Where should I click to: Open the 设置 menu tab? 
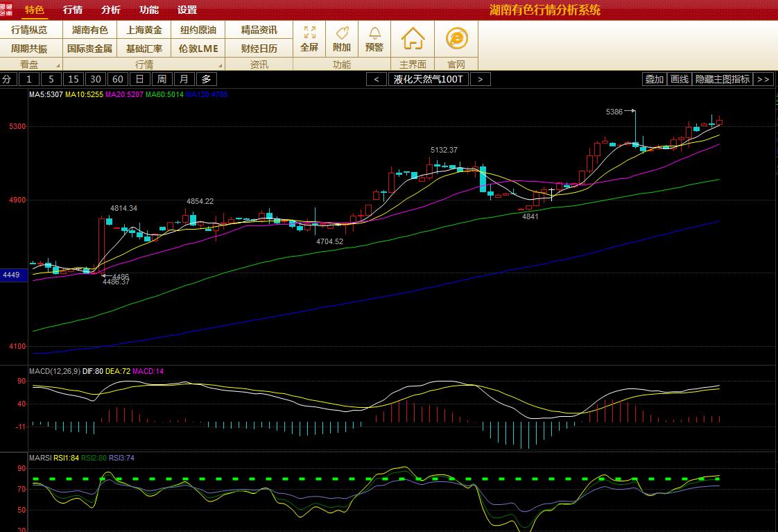(x=187, y=10)
